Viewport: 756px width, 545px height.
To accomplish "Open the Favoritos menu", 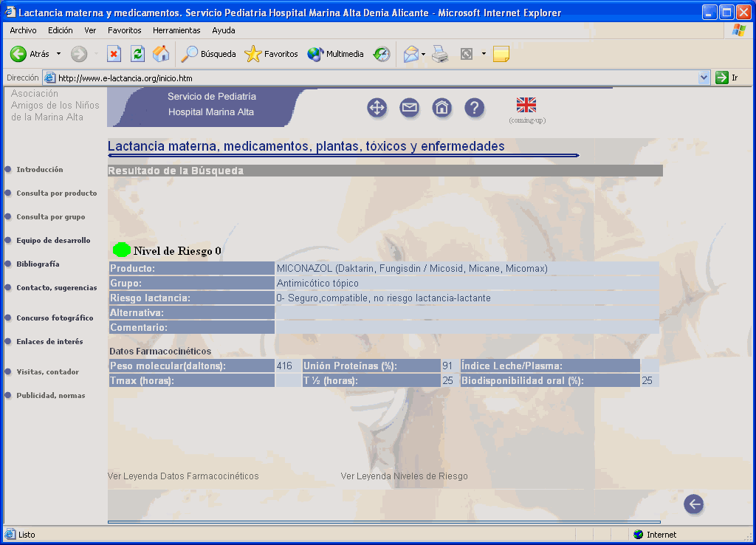I will pyautogui.click(x=124, y=30).
